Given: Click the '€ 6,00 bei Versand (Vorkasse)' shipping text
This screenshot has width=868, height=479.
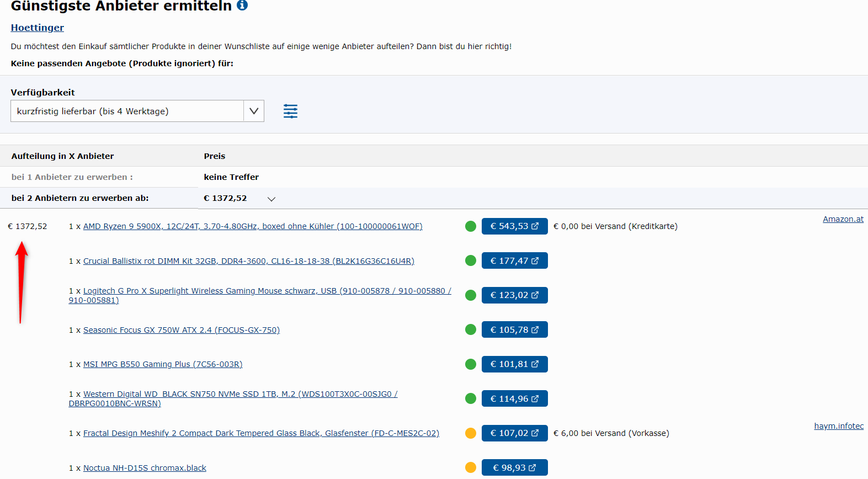Looking at the screenshot, I should pyautogui.click(x=611, y=433).
